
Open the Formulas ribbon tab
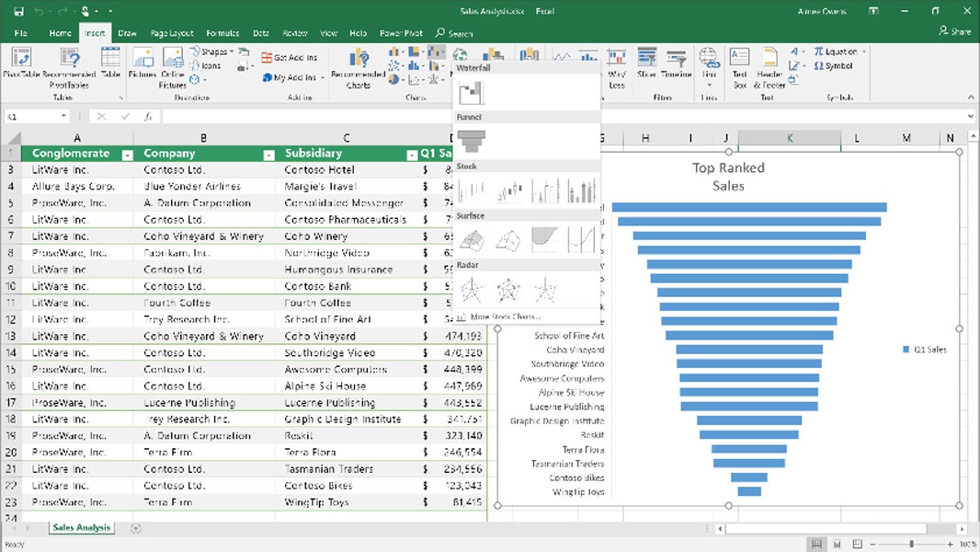pos(222,33)
